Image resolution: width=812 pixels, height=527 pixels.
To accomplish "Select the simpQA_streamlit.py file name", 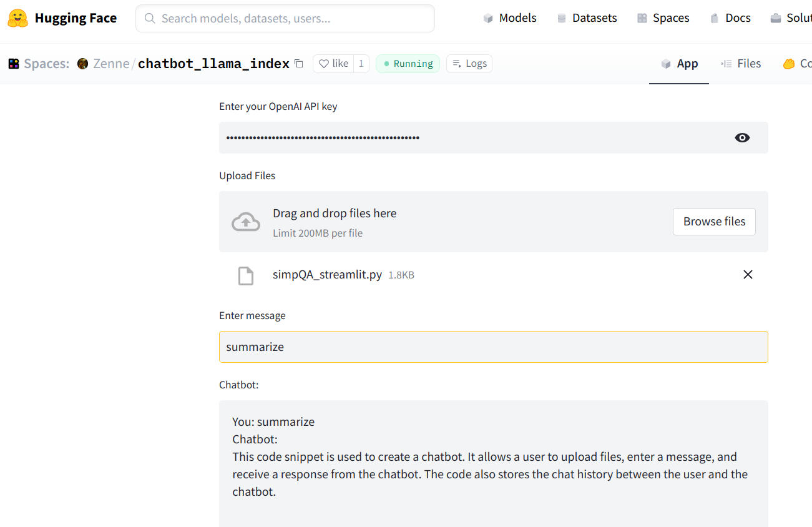I will [327, 275].
